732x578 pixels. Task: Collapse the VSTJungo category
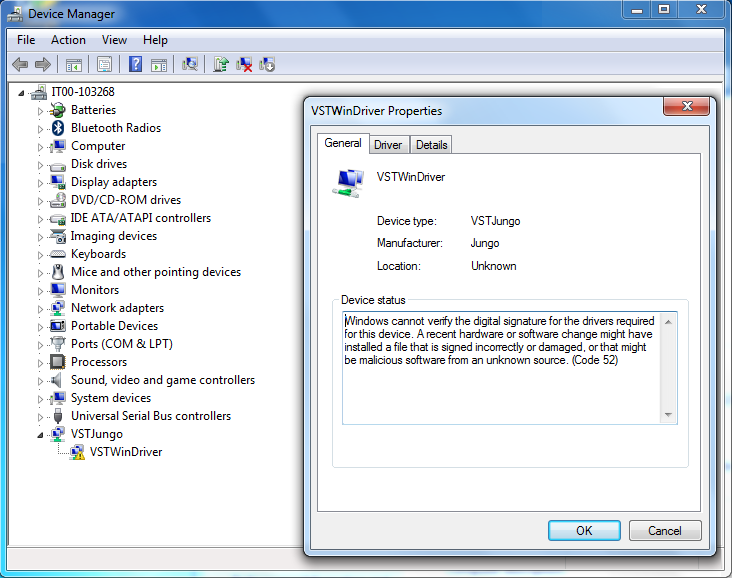40,435
